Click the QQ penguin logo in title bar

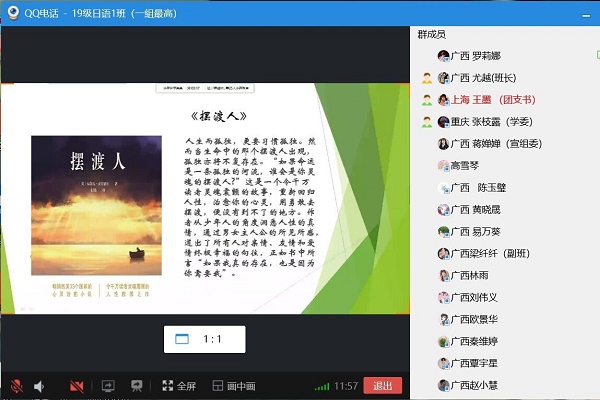(13, 13)
